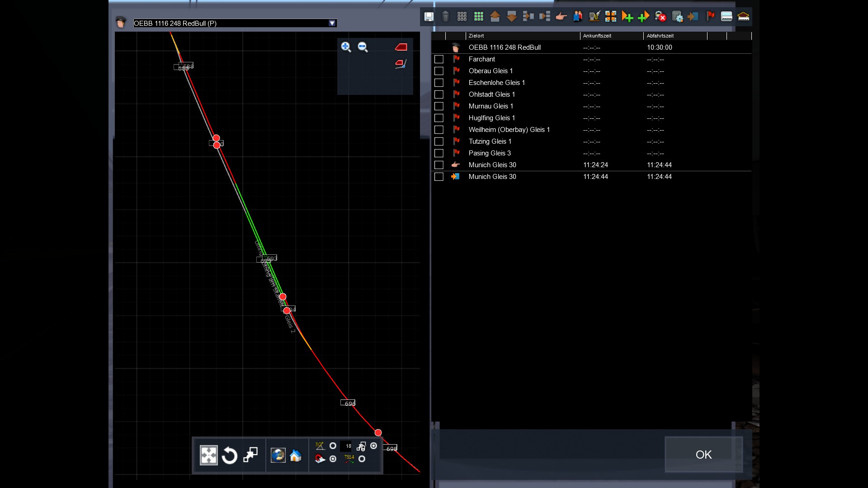Click the blue-roof home icon
Screen dimensions: 868x488
(x=296, y=455)
